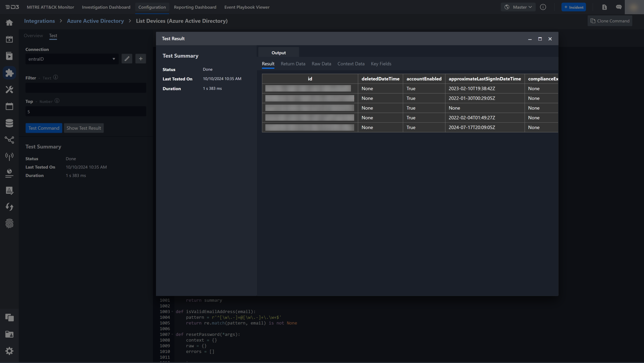Image resolution: width=644 pixels, height=363 pixels.
Task: Open the Reporting Dashboard menu
Action: pos(195,7)
